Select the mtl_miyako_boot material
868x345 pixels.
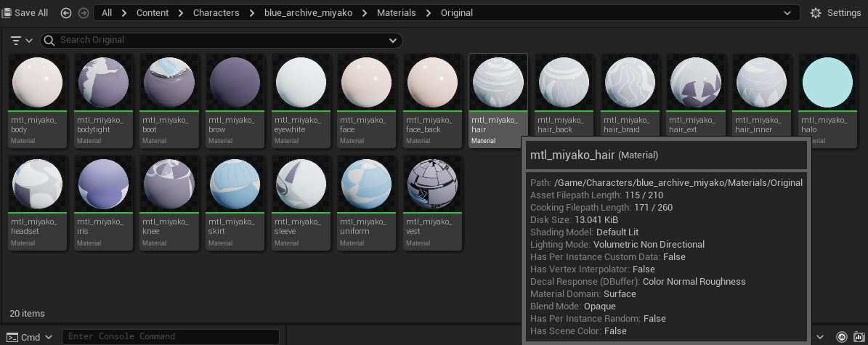tap(169, 101)
